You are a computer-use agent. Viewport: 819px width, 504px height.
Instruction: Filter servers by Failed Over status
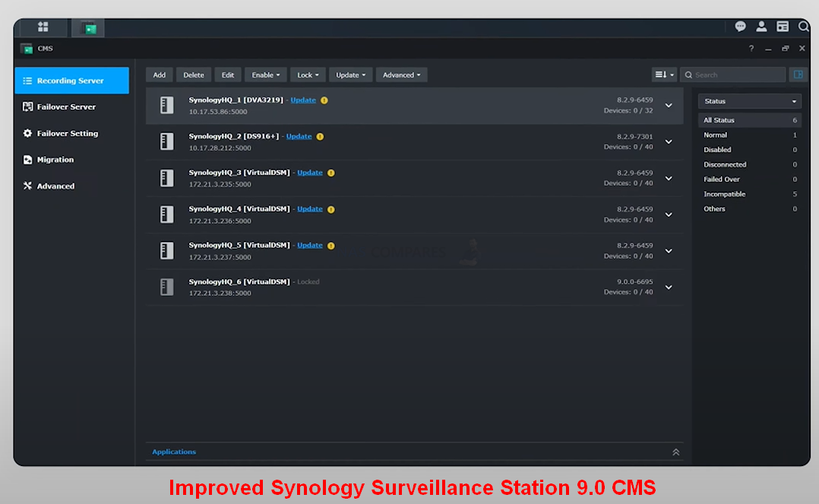tap(750, 179)
